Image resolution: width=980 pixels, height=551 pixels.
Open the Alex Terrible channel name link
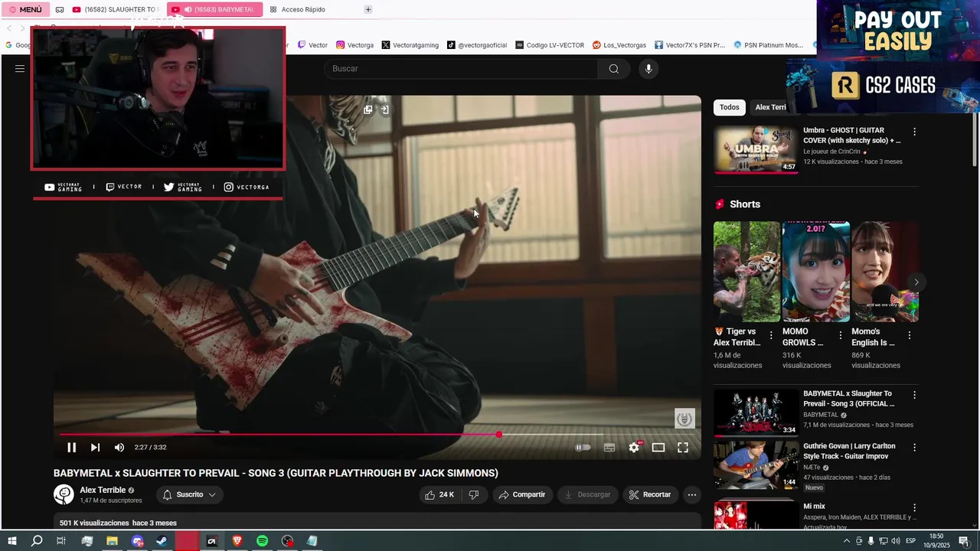click(x=103, y=490)
